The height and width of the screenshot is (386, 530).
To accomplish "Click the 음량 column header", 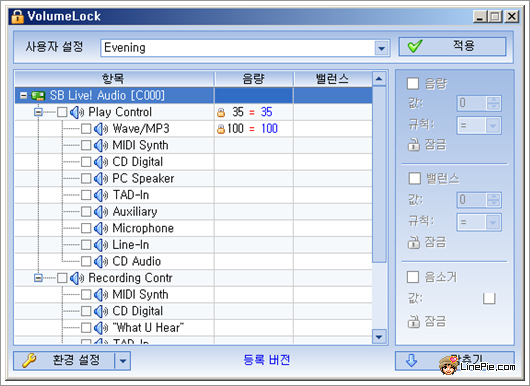I will [x=254, y=79].
